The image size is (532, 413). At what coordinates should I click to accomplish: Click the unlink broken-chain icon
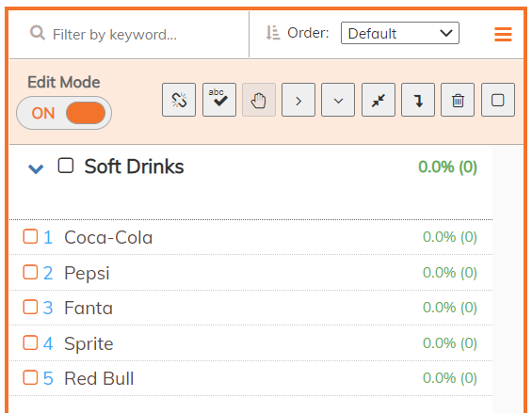[x=179, y=100]
